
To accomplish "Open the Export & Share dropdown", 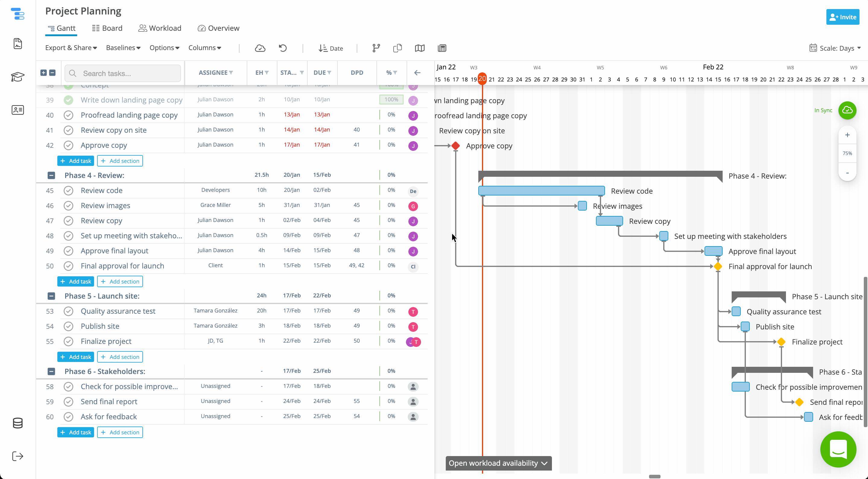I will (71, 48).
